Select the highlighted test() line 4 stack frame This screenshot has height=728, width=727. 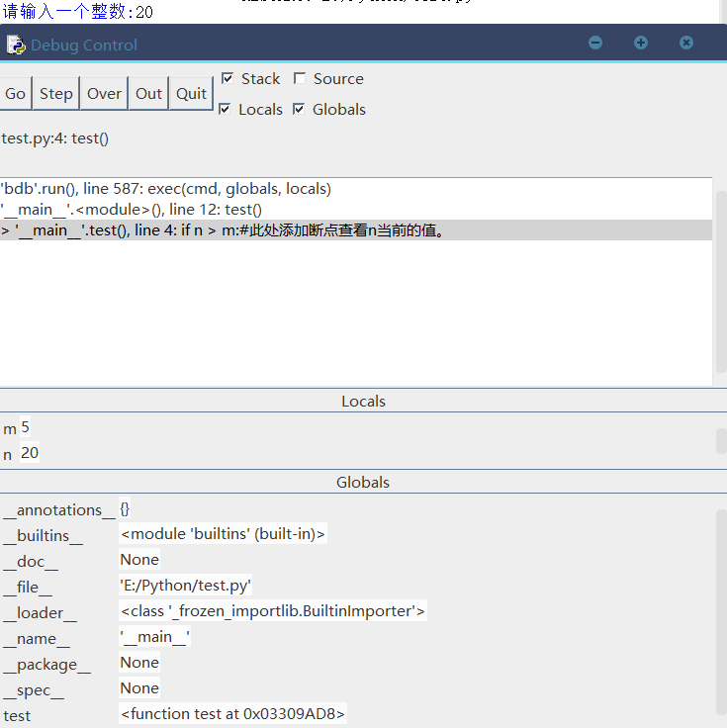pyautogui.click(x=223, y=230)
